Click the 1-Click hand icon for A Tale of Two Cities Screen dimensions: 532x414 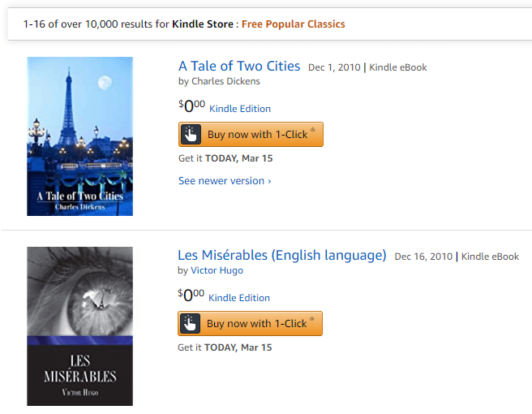[x=191, y=134]
